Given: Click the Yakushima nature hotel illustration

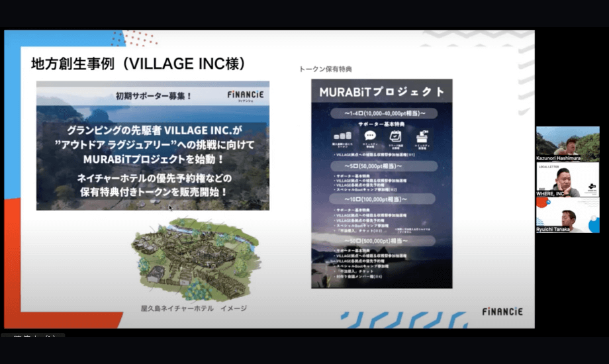Looking at the screenshot, I should 195,258.
